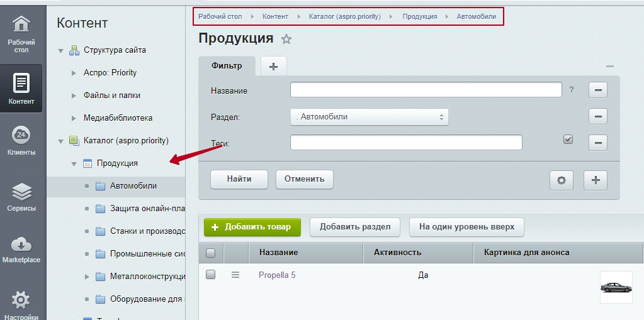Click the Найти button

tap(239, 179)
